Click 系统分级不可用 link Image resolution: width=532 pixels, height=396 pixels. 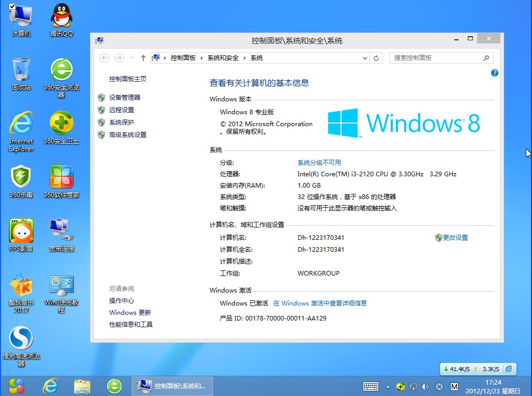click(x=319, y=163)
